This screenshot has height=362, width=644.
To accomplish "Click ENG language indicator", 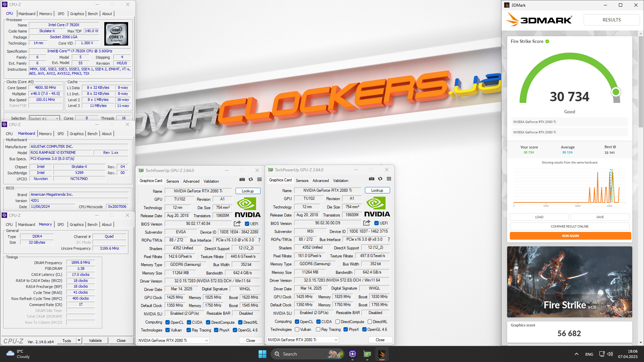I will (x=589, y=354).
